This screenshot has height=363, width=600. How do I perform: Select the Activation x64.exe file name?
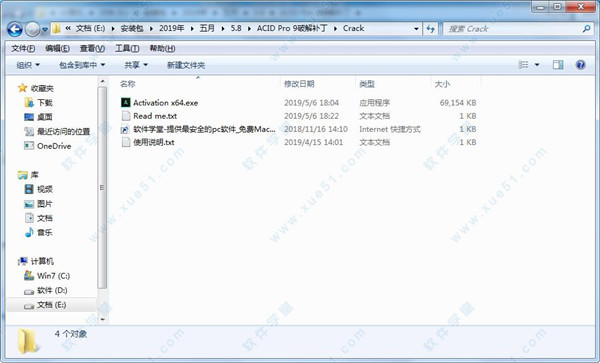click(x=166, y=103)
